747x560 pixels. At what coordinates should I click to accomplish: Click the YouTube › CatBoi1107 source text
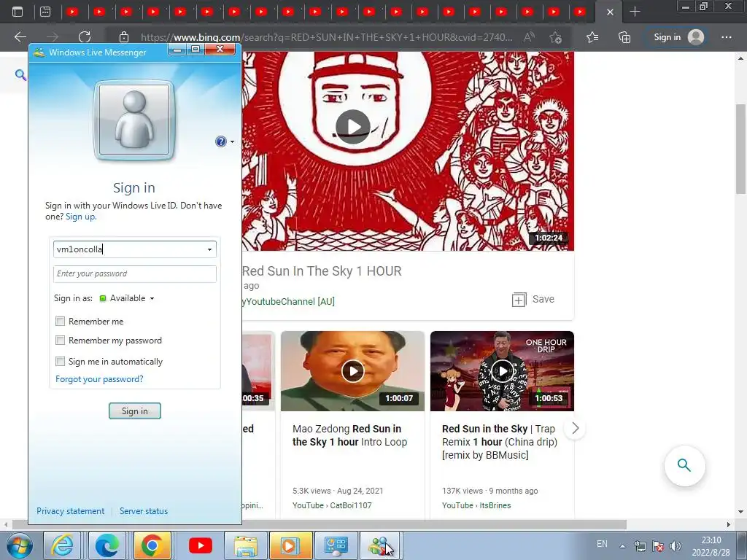pyautogui.click(x=332, y=505)
